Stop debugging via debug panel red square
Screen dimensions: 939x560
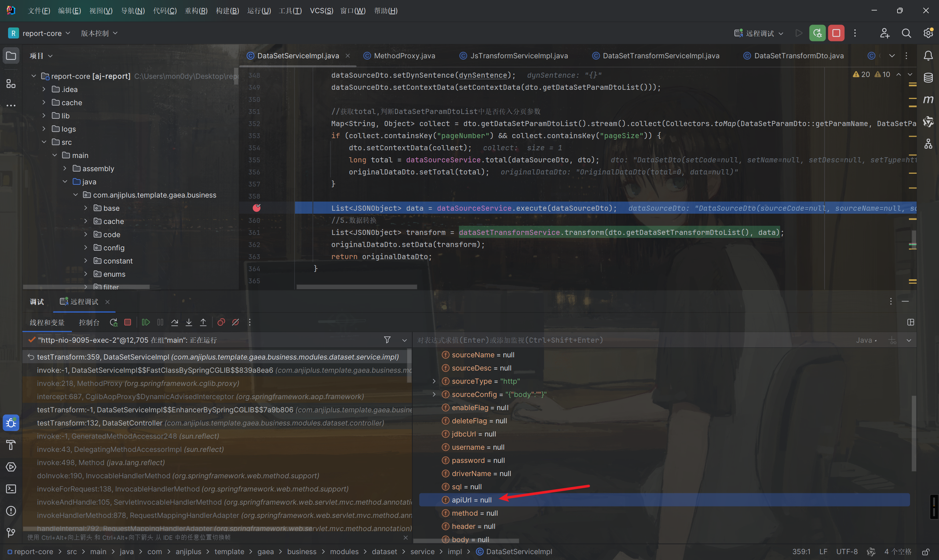click(x=128, y=322)
